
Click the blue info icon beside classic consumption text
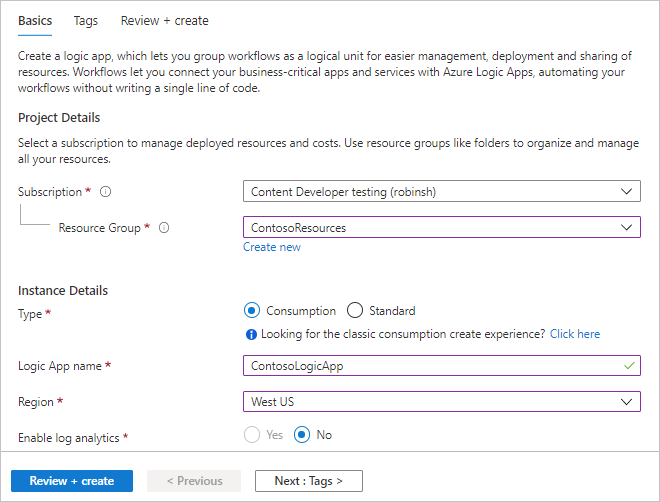pyautogui.click(x=251, y=334)
